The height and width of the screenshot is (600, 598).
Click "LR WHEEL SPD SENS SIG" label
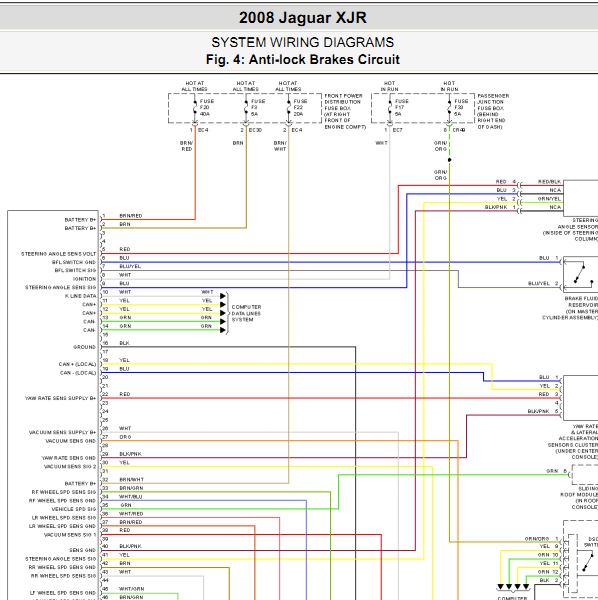coord(64,518)
